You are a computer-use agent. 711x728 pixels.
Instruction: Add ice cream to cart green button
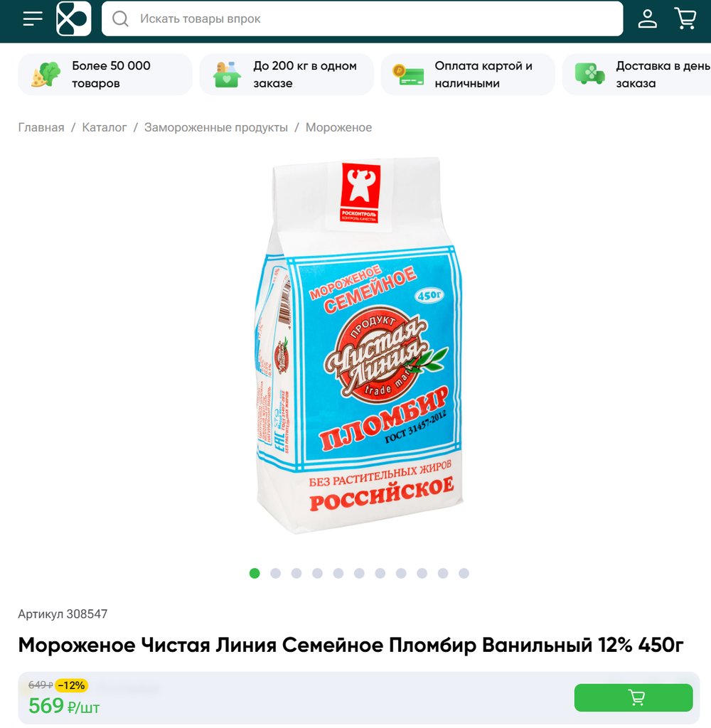[x=633, y=697]
